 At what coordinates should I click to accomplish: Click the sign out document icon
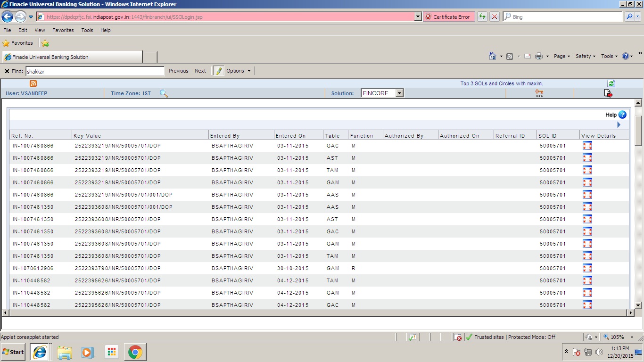608,93
